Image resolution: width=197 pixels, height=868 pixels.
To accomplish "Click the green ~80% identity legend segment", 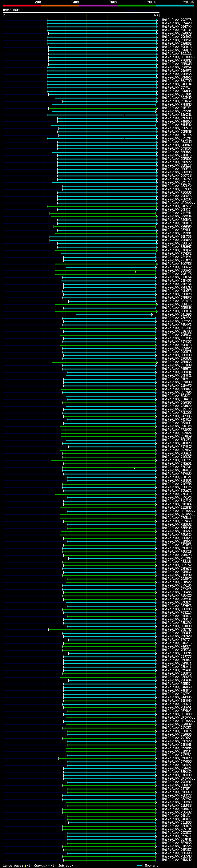I will (137, 6).
